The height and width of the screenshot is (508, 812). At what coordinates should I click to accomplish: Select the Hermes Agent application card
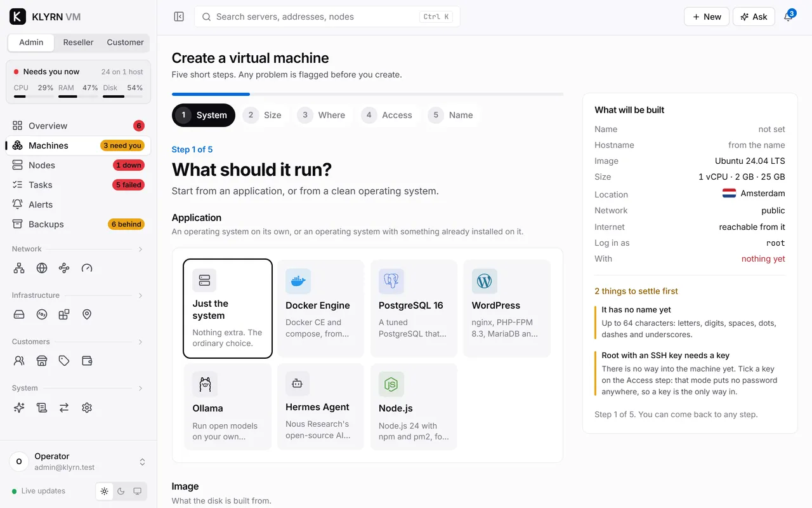[320, 406]
